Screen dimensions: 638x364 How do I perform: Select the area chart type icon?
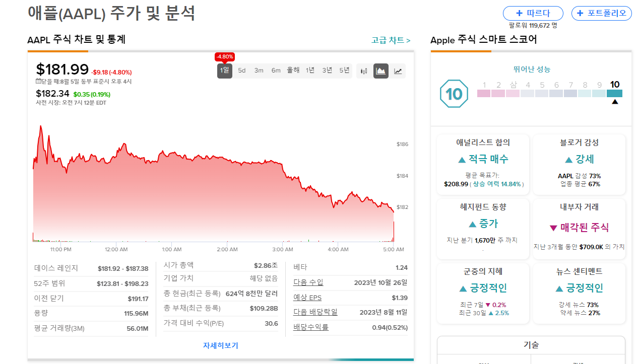click(381, 71)
